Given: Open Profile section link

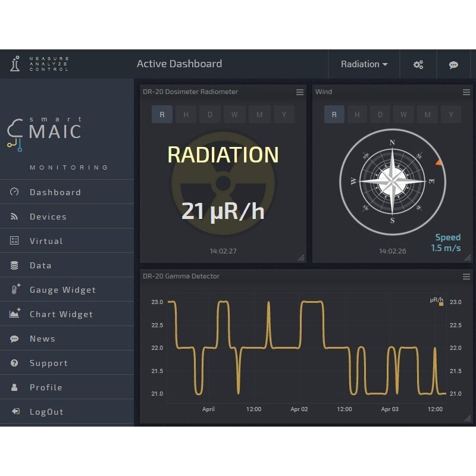Looking at the screenshot, I should (67, 387).
